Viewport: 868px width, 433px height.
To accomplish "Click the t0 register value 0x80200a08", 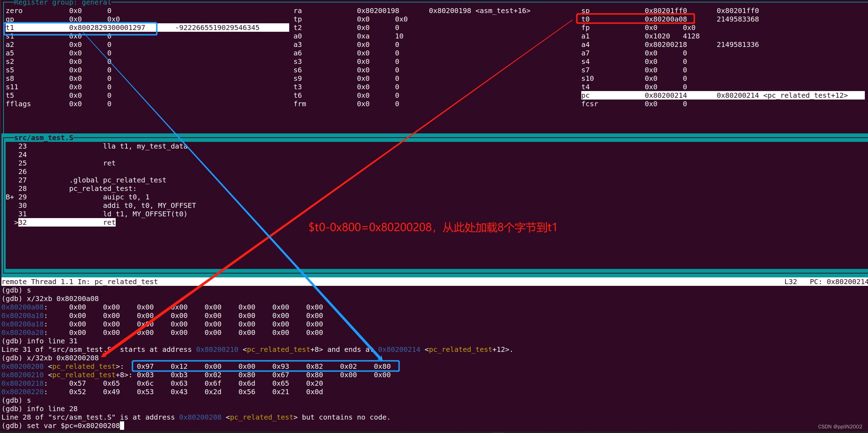I will 665,19.
